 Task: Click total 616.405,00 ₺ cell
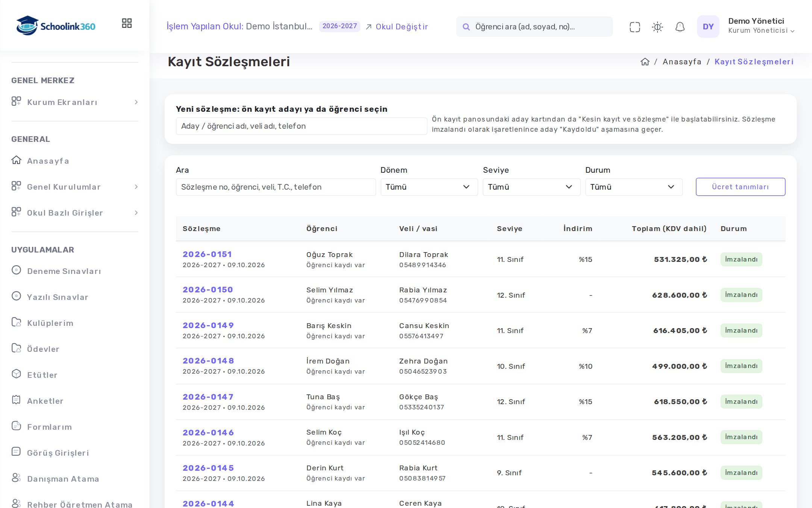(x=680, y=331)
